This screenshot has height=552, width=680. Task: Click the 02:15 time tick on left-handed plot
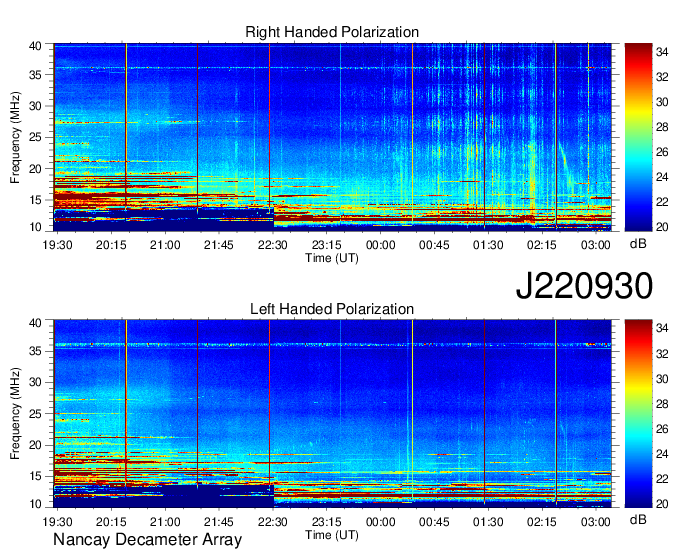tap(542, 522)
